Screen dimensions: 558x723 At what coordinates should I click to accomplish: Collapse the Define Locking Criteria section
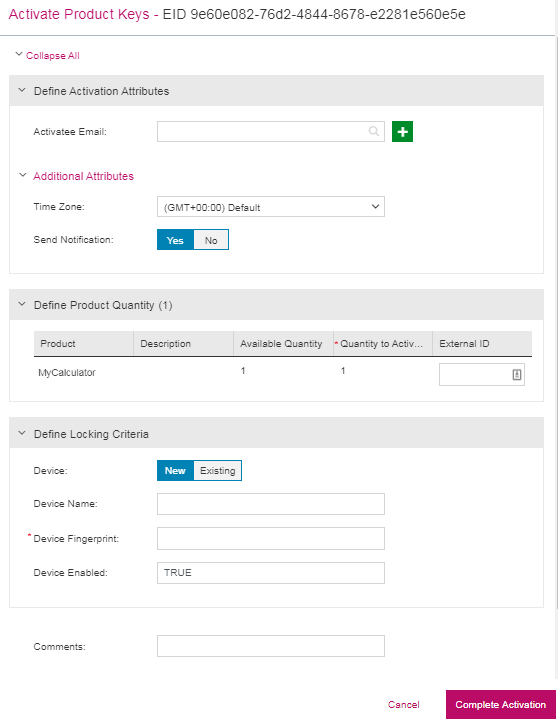[x=22, y=433]
